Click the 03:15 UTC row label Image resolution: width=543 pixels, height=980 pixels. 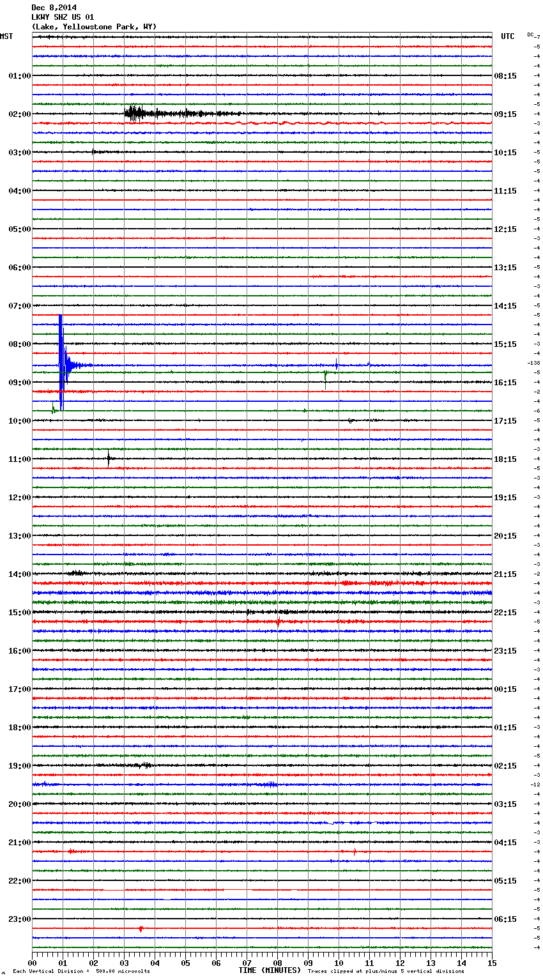pos(505,804)
